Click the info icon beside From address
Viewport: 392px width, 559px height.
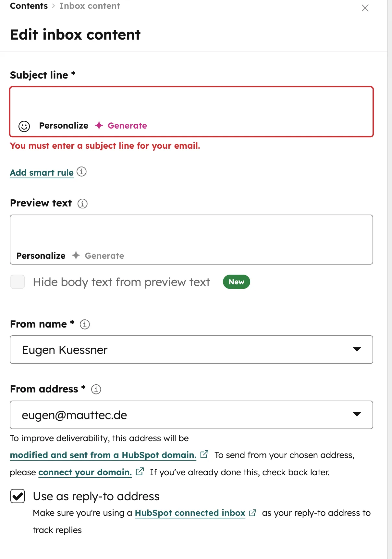pos(96,389)
